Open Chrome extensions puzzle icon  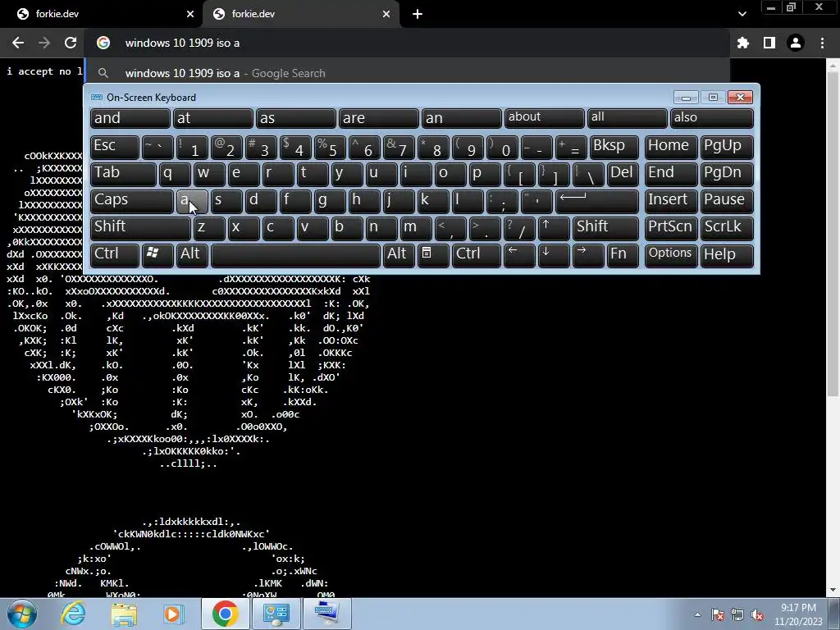click(x=743, y=43)
